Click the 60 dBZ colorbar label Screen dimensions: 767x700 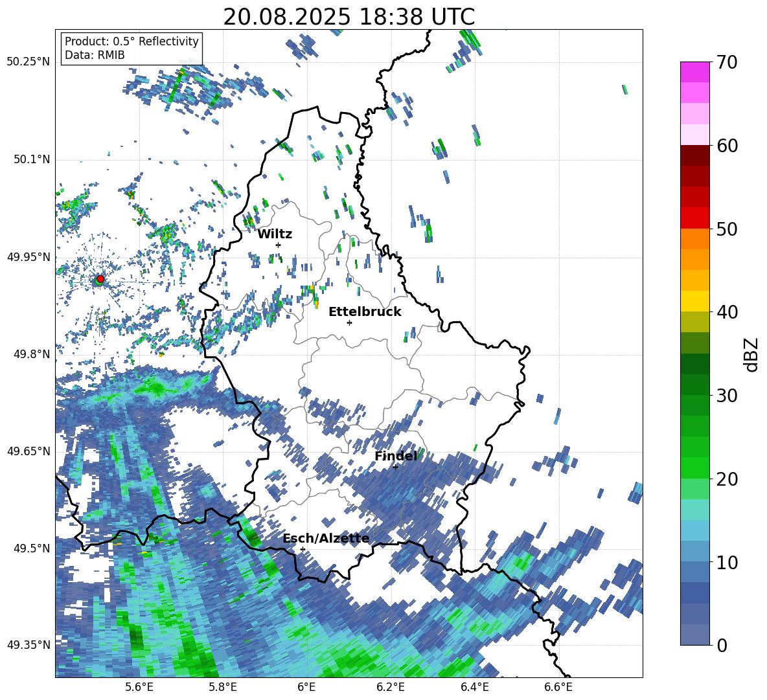coord(727,146)
